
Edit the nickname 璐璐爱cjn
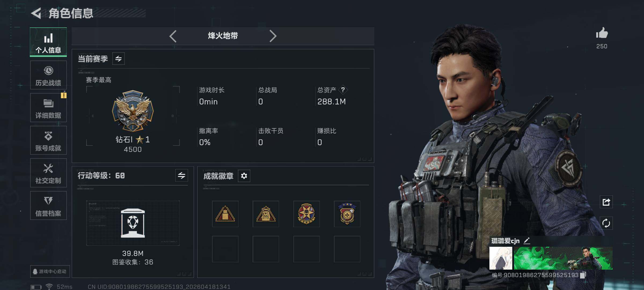click(x=527, y=241)
